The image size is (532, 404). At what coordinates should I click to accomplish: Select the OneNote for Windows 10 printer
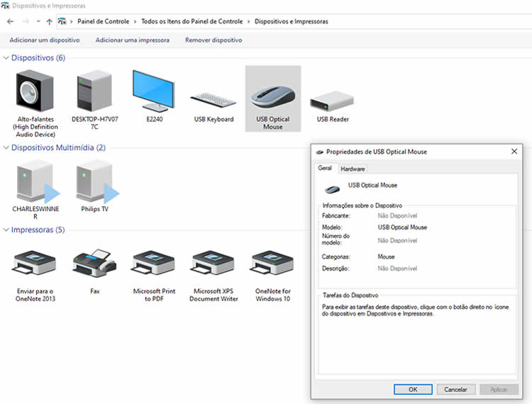point(272,263)
